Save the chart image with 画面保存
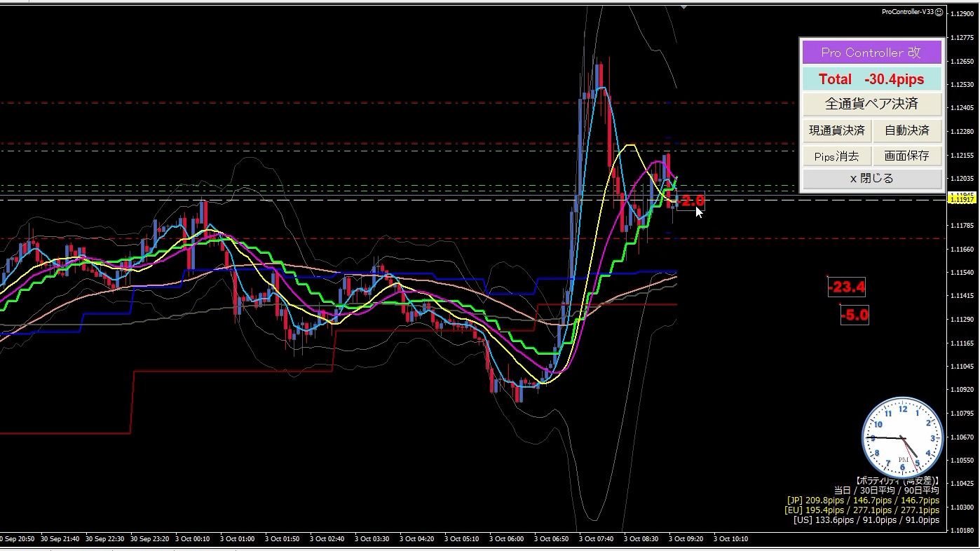This screenshot has height=551, width=980. [x=907, y=156]
